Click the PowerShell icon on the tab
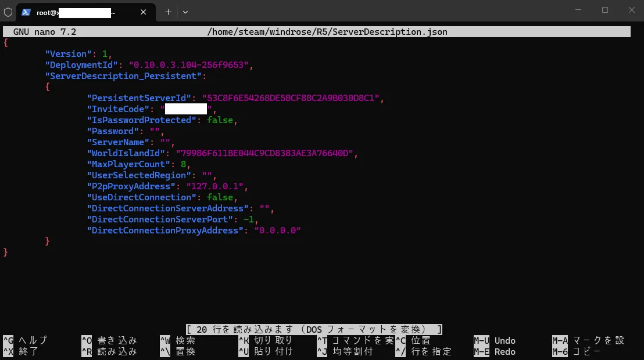The image size is (644, 360). (26, 12)
